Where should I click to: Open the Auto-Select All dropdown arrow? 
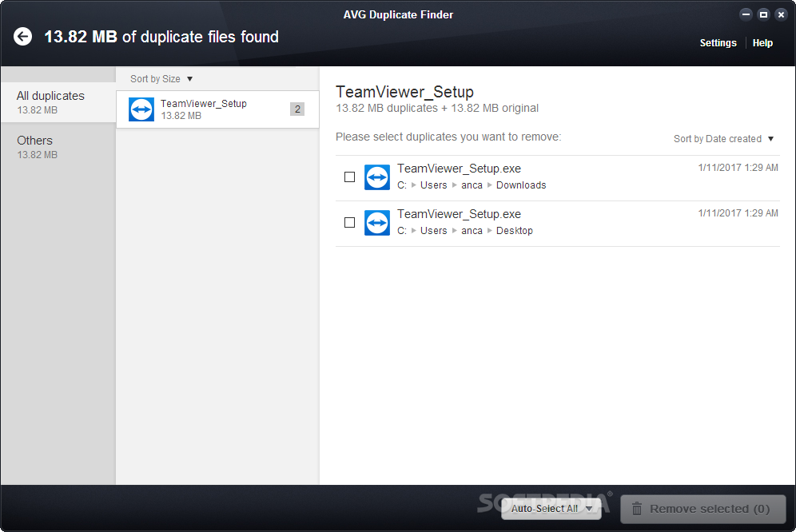point(589,509)
